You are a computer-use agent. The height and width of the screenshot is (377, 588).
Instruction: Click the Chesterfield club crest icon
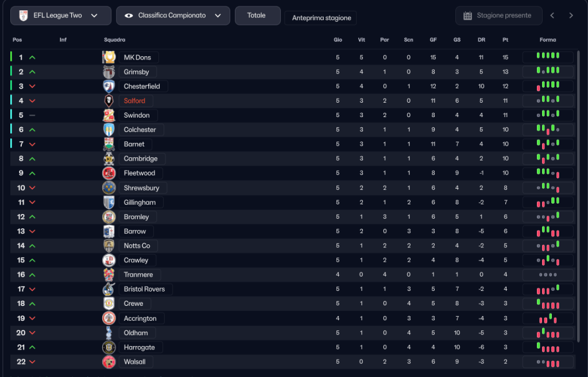[109, 86]
